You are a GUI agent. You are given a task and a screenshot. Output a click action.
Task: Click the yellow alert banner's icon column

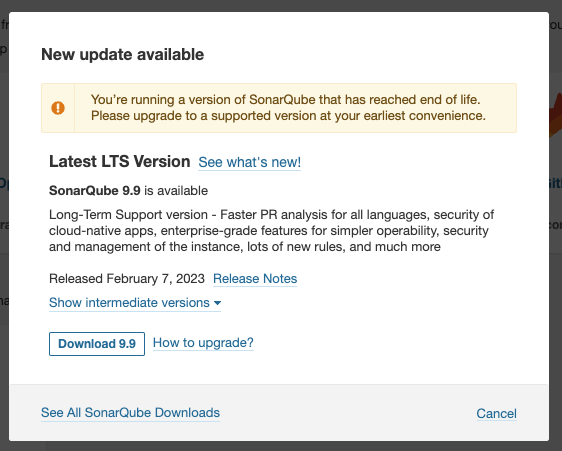(x=58, y=108)
